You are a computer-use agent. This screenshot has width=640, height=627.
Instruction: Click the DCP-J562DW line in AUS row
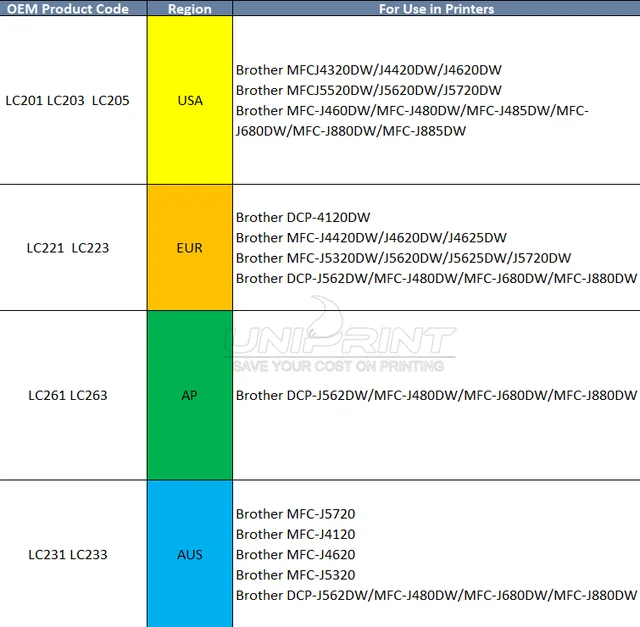(x=436, y=595)
